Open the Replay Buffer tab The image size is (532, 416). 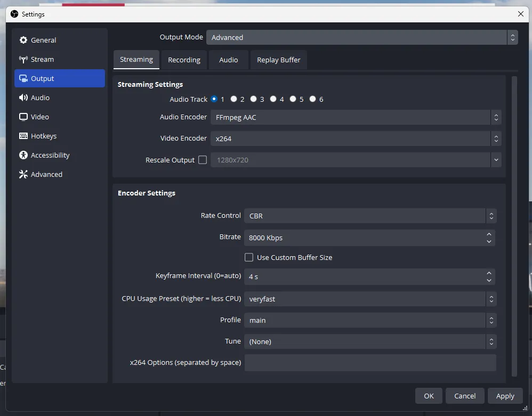[x=278, y=60]
